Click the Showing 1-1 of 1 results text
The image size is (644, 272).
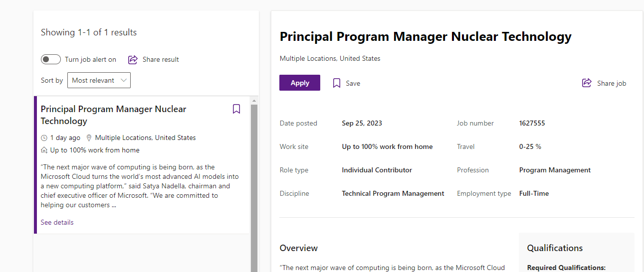[x=89, y=32]
